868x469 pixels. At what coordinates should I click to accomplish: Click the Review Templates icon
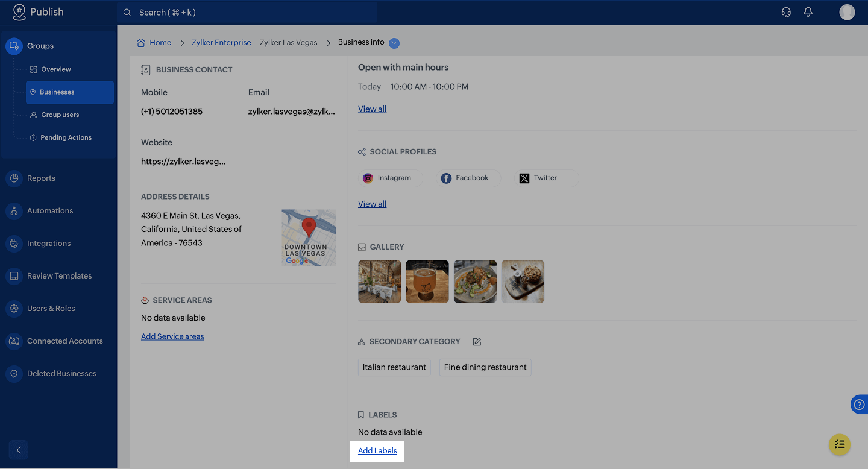coord(14,276)
